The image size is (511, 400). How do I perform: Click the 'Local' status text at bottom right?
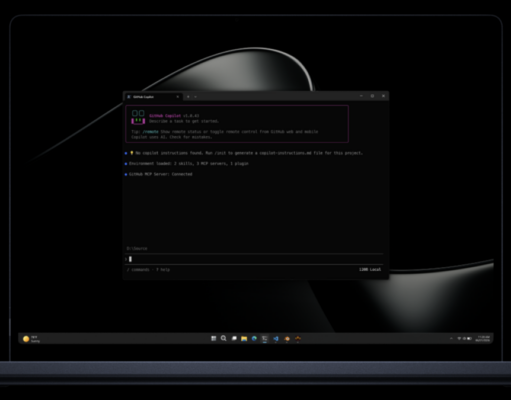[x=375, y=269]
